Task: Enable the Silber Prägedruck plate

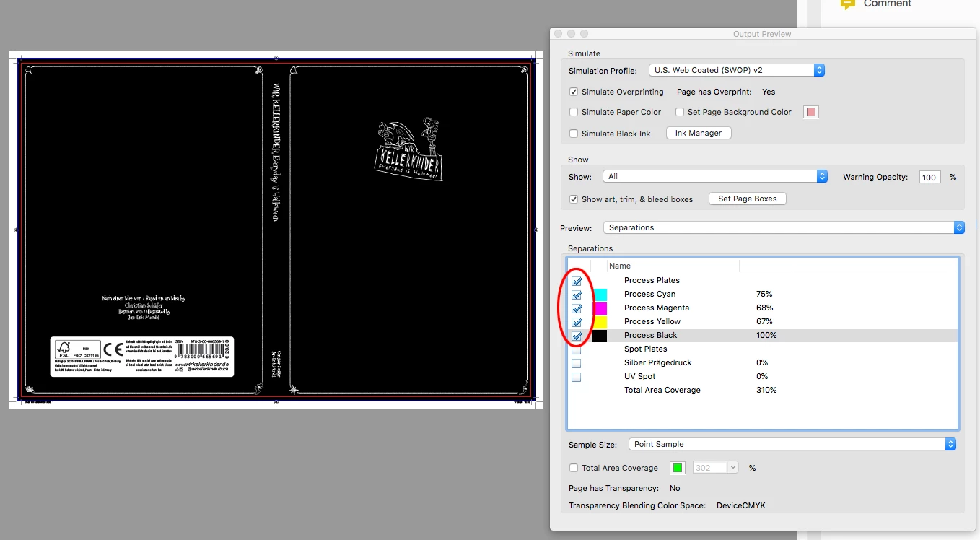Action: pos(577,363)
